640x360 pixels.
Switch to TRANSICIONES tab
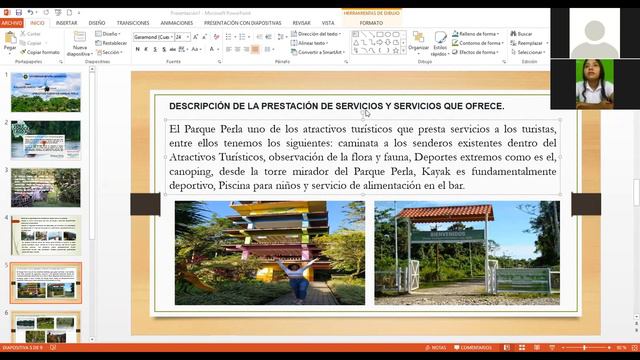[133, 23]
